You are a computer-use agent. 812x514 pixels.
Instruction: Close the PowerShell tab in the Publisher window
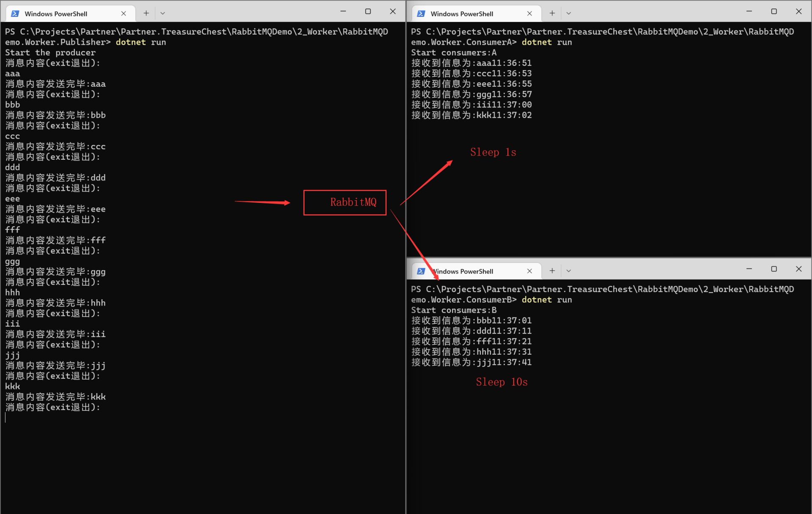[123, 14]
